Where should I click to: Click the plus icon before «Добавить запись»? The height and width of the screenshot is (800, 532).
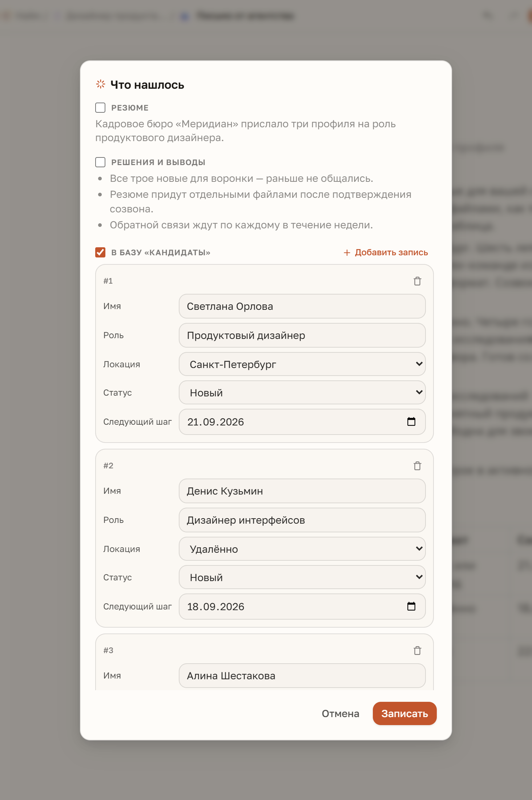click(x=347, y=252)
